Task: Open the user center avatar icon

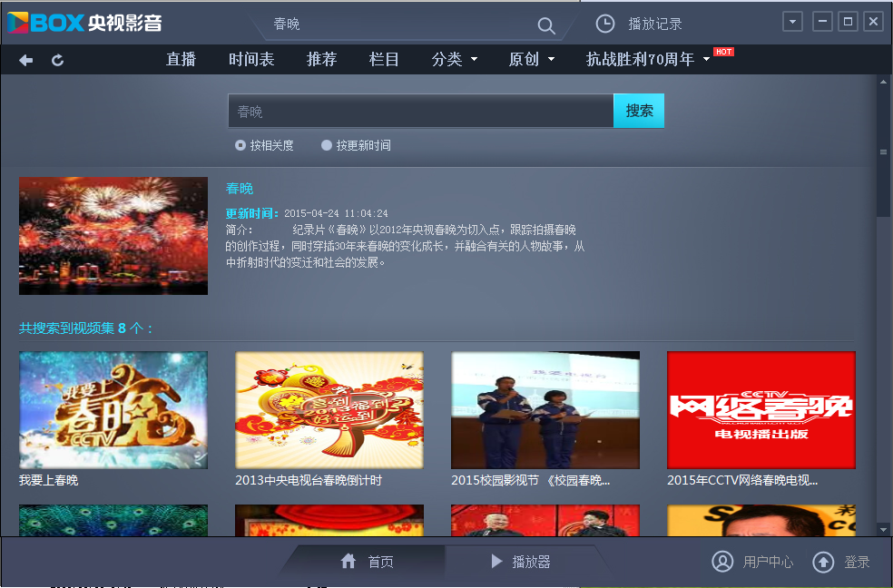Action: (722, 562)
